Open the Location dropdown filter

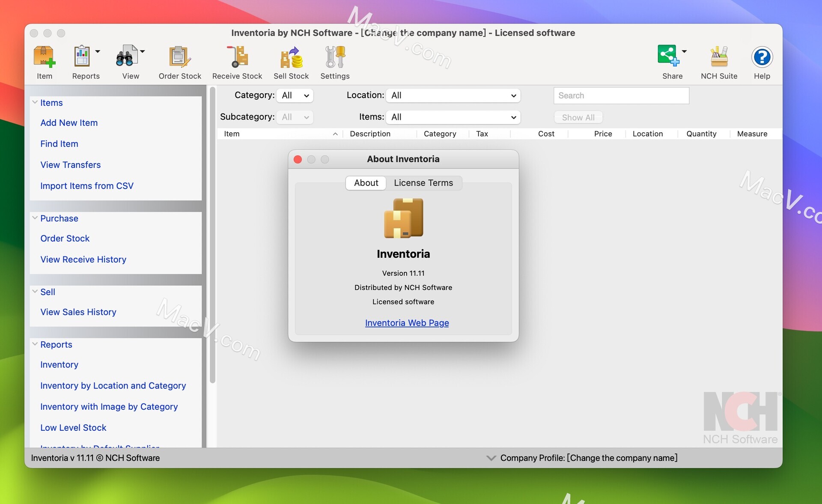[x=452, y=95]
